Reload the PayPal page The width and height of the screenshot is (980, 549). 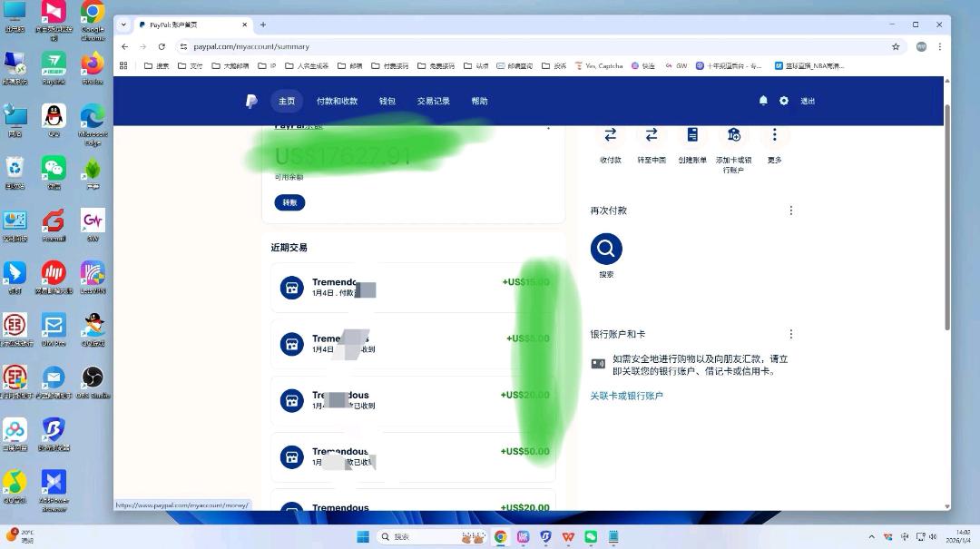(x=162, y=46)
